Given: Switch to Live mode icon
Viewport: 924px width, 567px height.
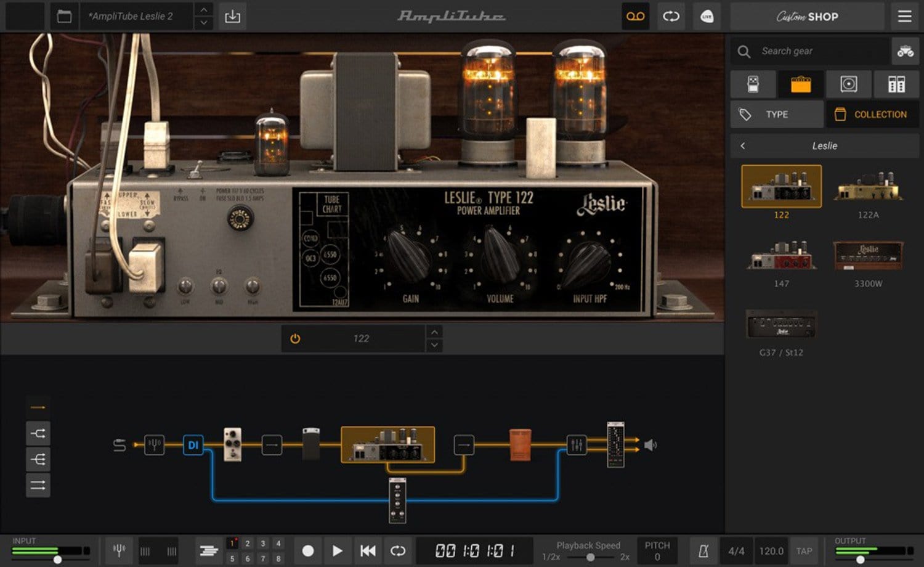Looking at the screenshot, I should pyautogui.click(x=707, y=17).
